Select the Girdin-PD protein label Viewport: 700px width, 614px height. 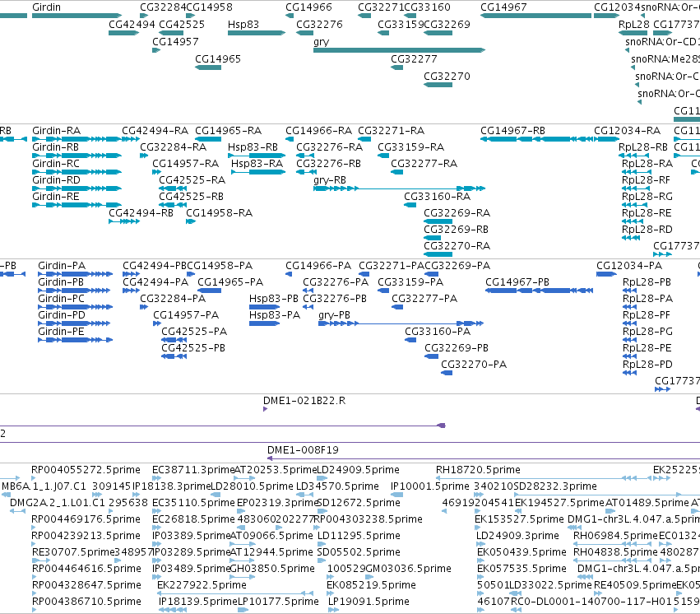[62, 315]
